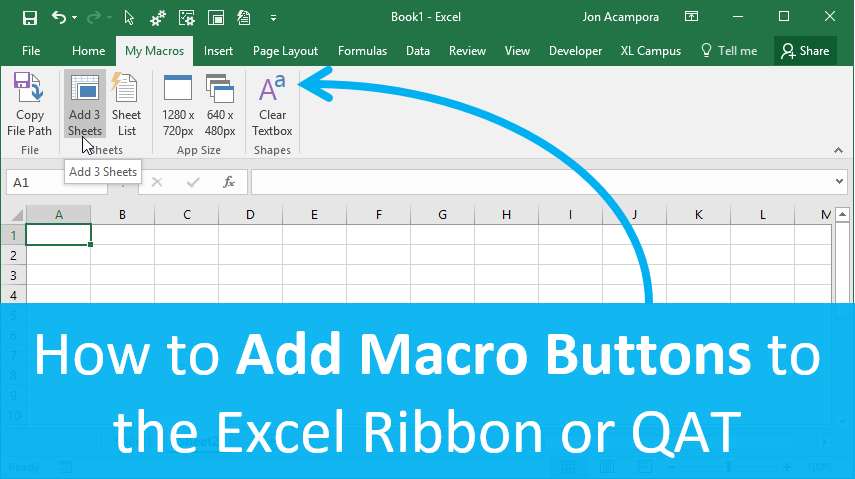Image resolution: width=855 pixels, height=479 pixels.
Task: Open the Page Layout tab
Action: coord(285,51)
